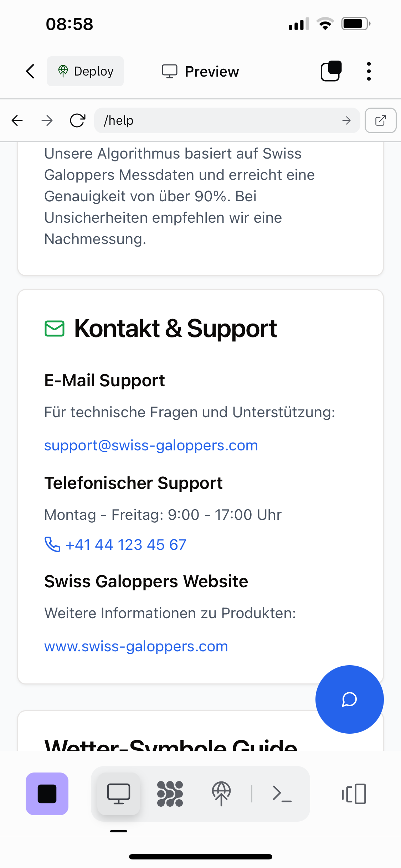This screenshot has width=401, height=868.
Task: Tap the back chevron in the top header
Action: [31, 71]
